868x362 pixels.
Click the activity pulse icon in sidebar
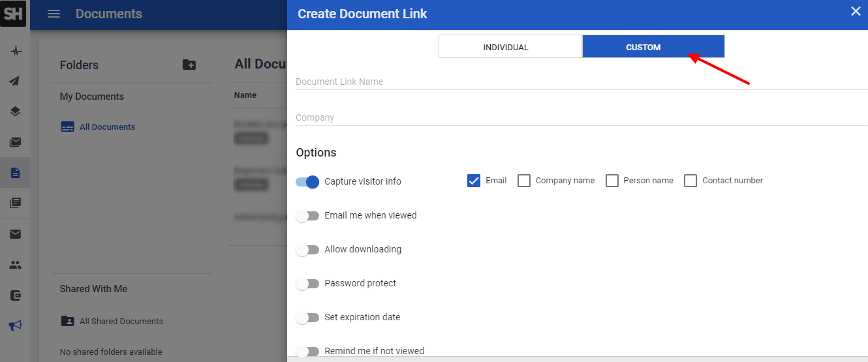[15, 51]
